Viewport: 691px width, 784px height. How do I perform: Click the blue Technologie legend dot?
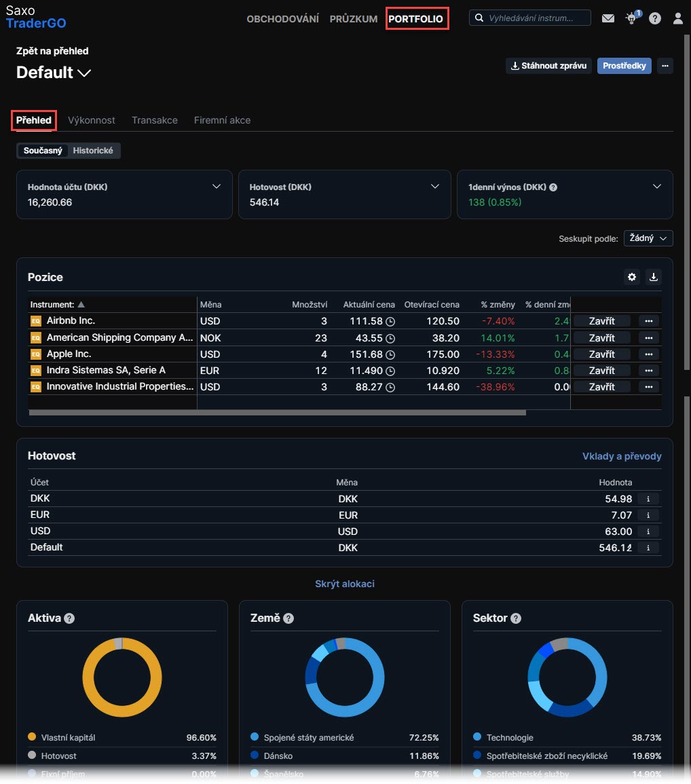coord(477,736)
